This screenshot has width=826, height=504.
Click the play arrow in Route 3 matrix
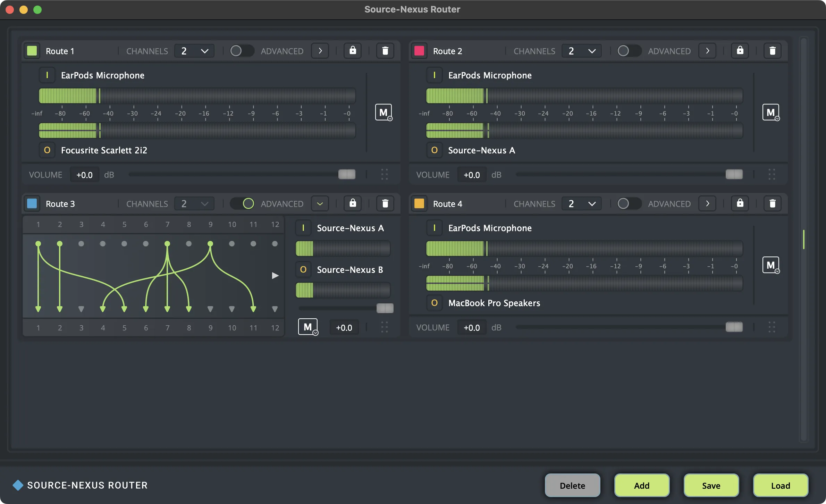(275, 276)
